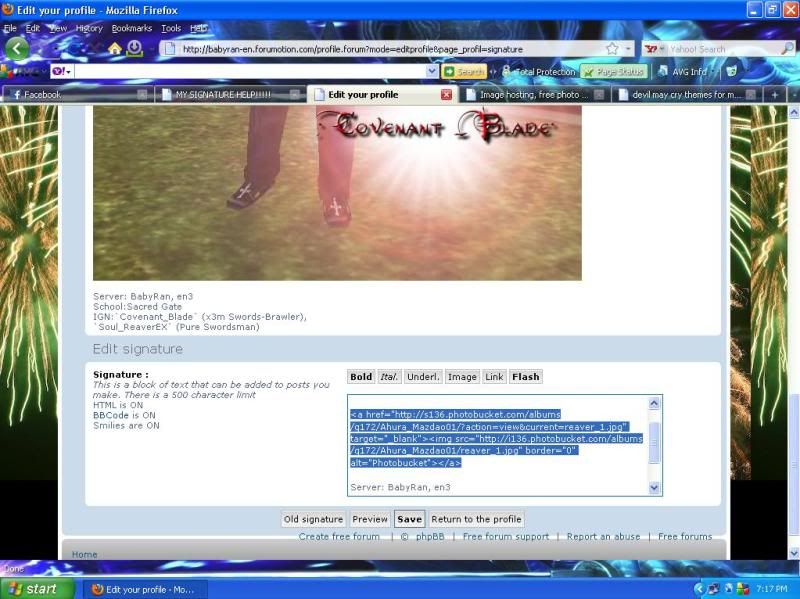This screenshot has width=800, height=599.
Task: Go to the Home link
Action: point(84,554)
